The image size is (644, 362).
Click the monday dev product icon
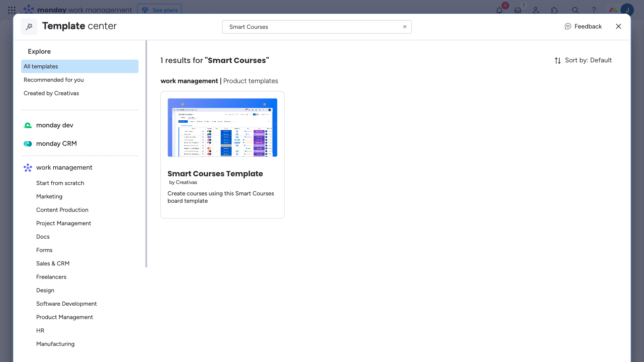coord(28,125)
